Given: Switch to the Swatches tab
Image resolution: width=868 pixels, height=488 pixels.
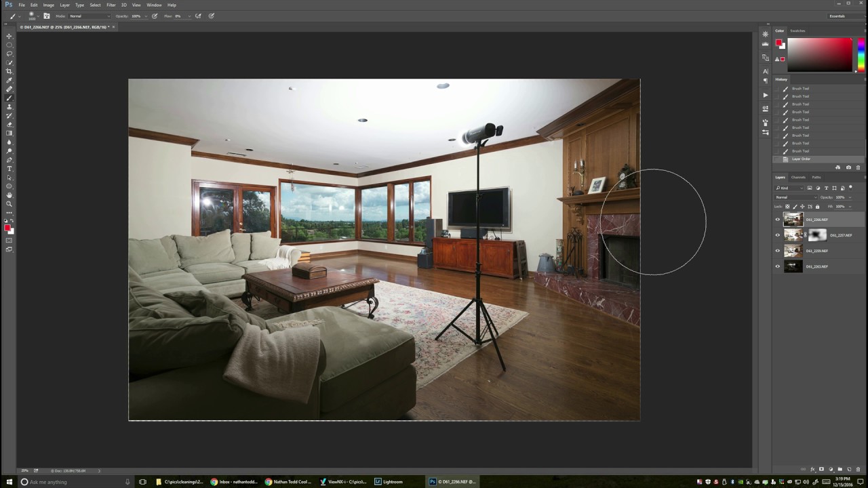Looking at the screenshot, I should tap(798, 30).
